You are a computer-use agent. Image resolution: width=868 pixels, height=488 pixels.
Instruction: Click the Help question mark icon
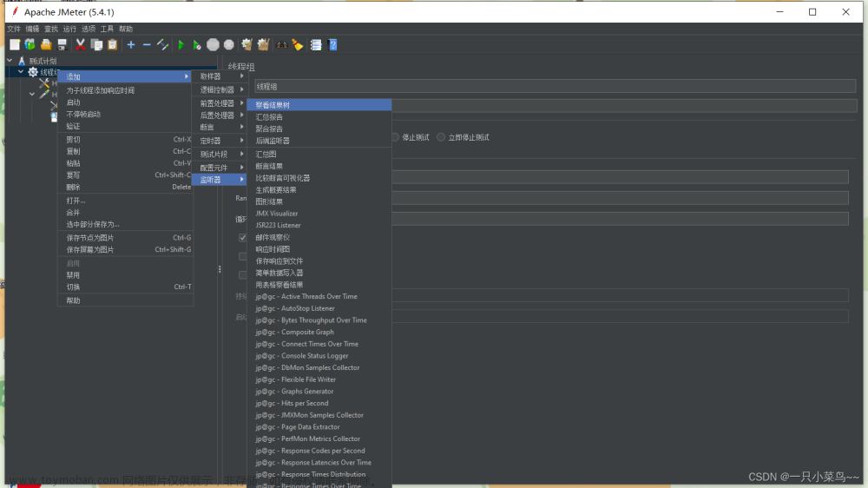(332, 45)
